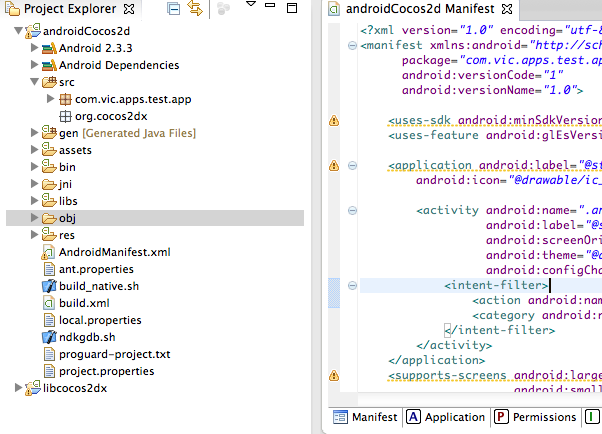The height and width of the screenshot is (434, 602).
Task: Click the Collapse All icon in Project Explorer
Action: 174,8
